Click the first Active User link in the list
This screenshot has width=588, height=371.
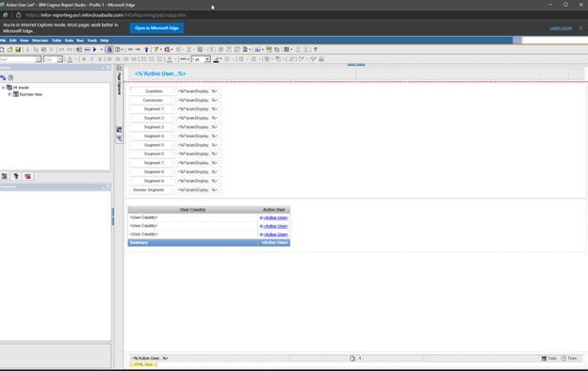coord(275,218)
